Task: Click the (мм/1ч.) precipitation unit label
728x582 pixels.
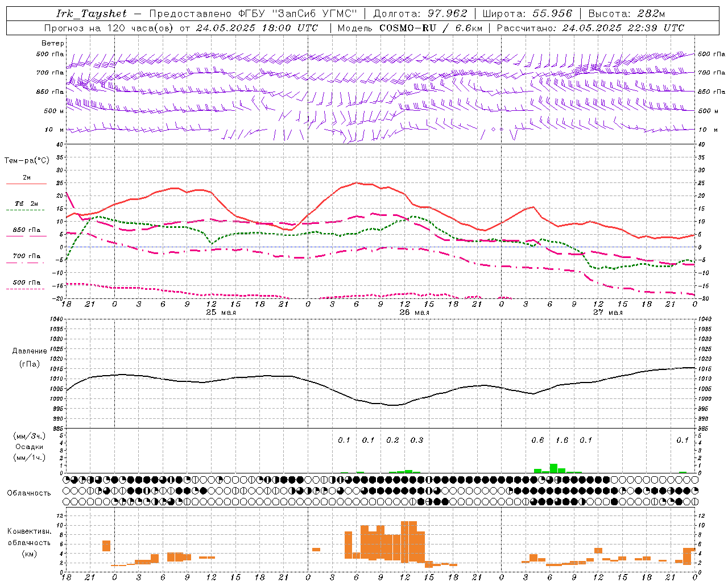Action: click(x=29, y=457)
